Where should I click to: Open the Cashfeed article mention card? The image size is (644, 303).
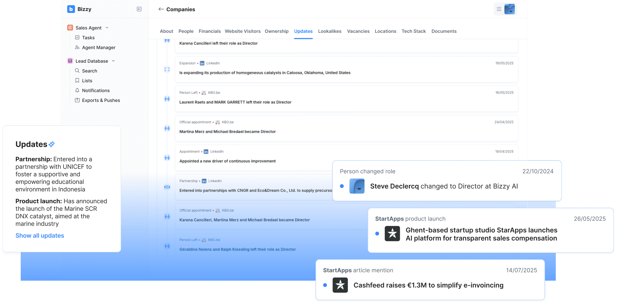coord(428,285)
